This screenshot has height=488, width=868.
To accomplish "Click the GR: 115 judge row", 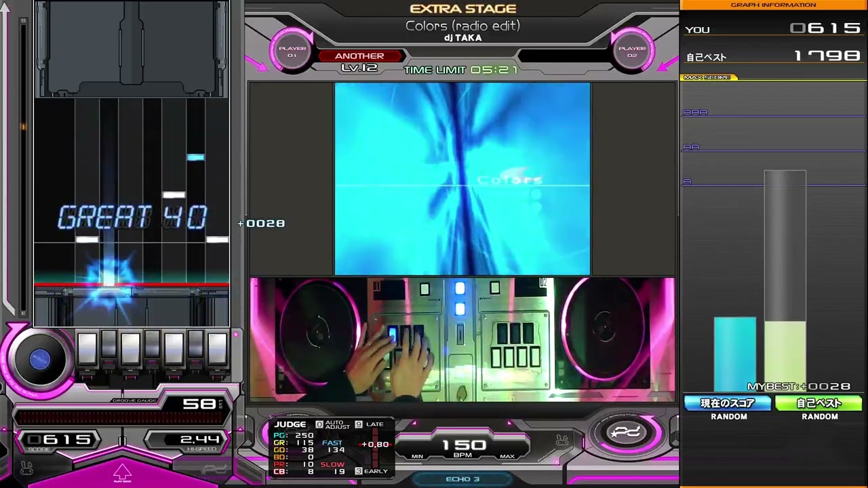I will [294, 443].
